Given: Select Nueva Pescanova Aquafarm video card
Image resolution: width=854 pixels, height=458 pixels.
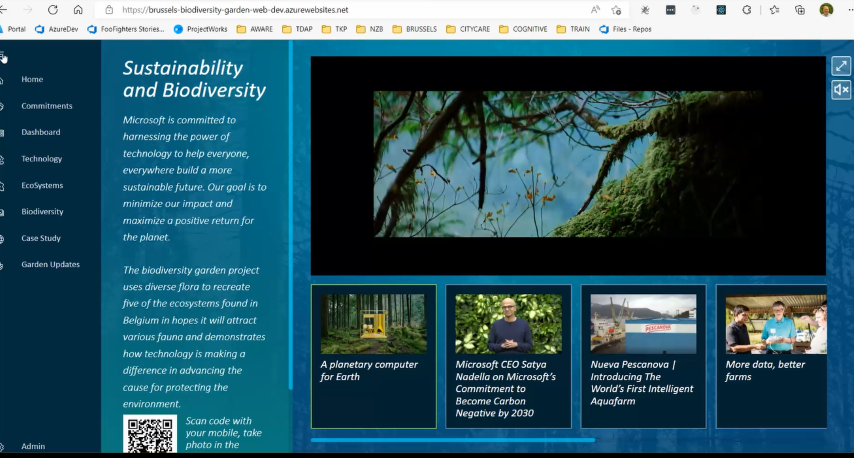Looking at the screenshot, I should point(643,356).
